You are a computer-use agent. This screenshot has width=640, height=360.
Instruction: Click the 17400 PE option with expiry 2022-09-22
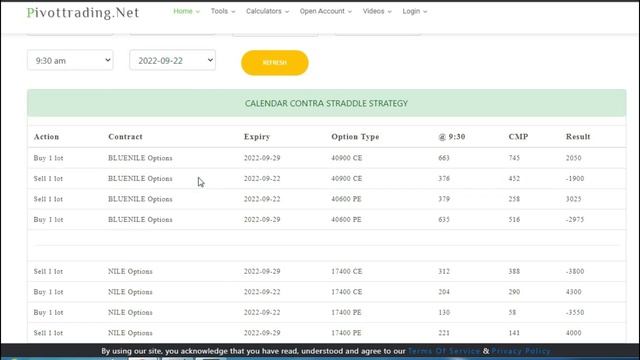coord(347,312)
